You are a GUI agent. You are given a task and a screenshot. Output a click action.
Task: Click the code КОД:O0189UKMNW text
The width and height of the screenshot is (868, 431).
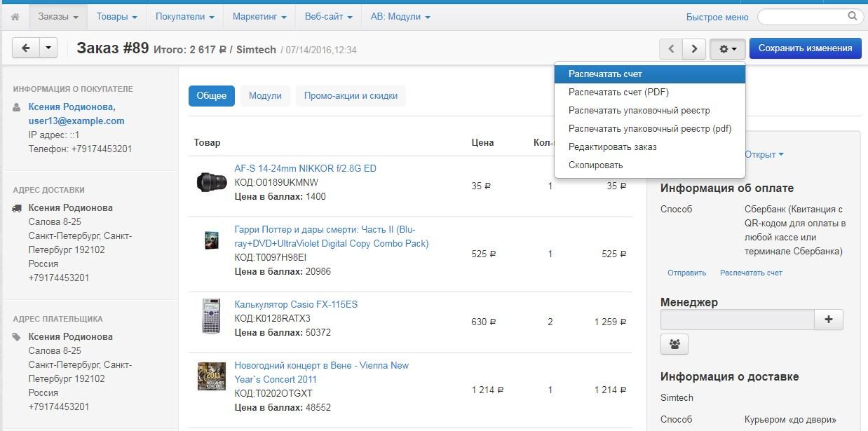tap(276, 182)
